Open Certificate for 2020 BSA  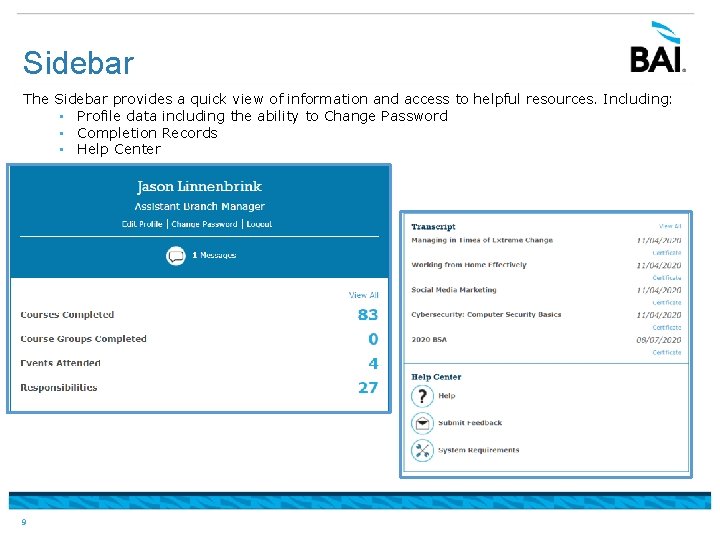667,352
